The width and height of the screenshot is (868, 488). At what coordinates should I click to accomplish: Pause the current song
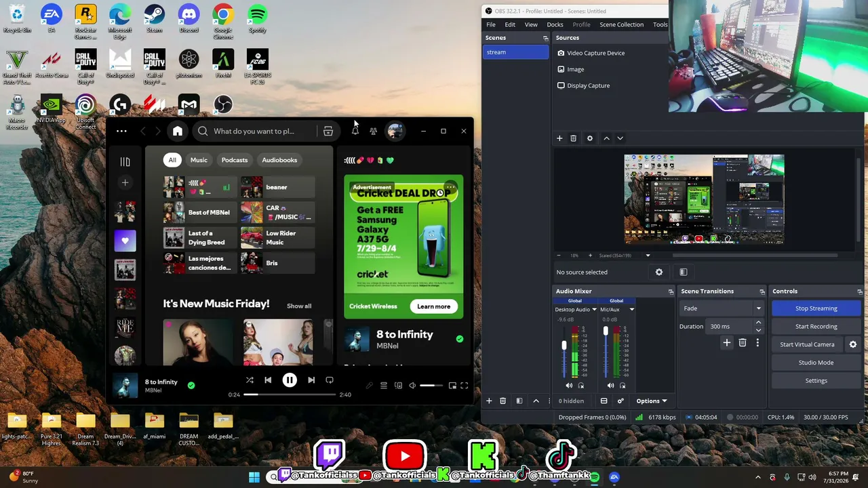click(290, 380)
